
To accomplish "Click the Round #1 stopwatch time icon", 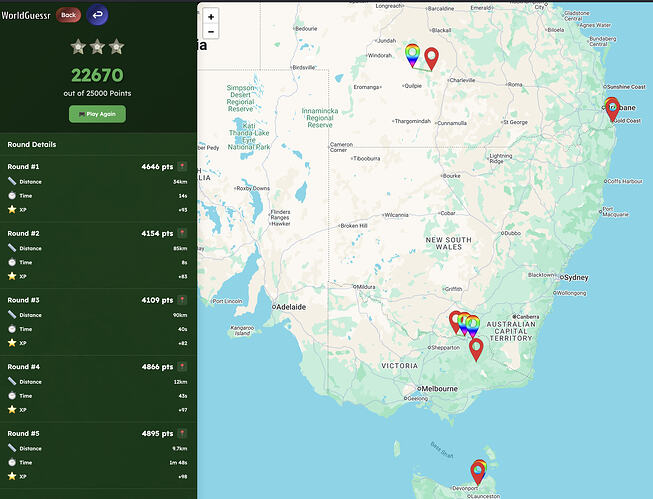I will (x=12, y=195).
